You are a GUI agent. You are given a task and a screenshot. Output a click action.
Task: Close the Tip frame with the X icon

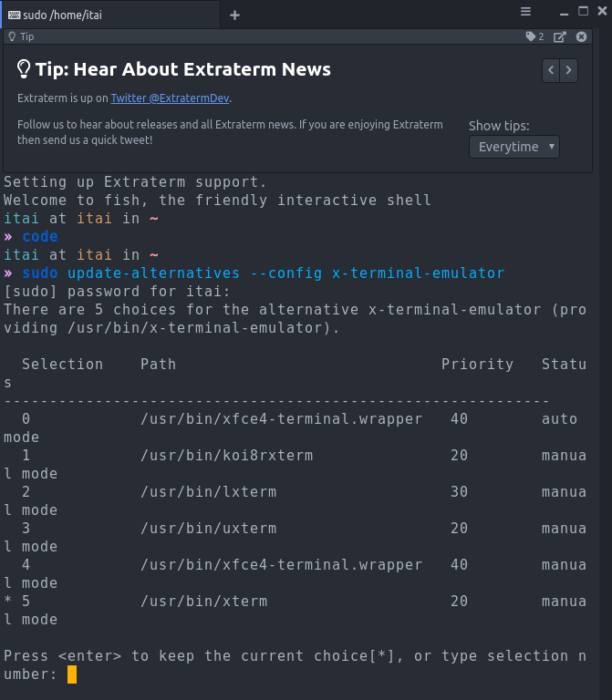tap(581, 36)
